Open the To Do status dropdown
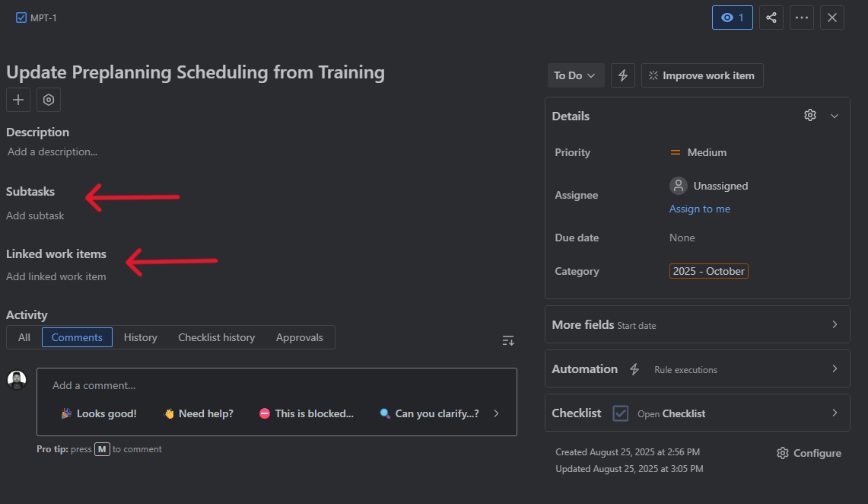 [x=574, y=75]
